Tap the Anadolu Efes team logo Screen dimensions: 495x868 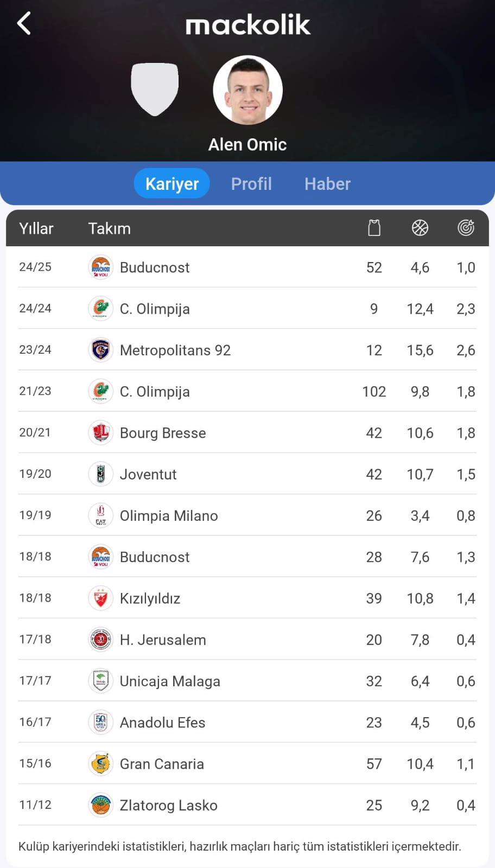(x=101, y=722)
